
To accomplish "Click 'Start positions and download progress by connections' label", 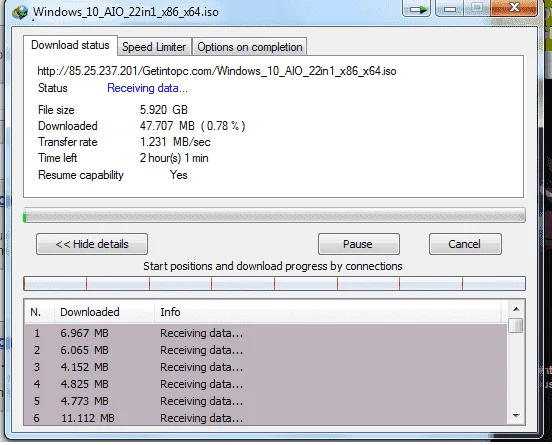I will point(272,266).
